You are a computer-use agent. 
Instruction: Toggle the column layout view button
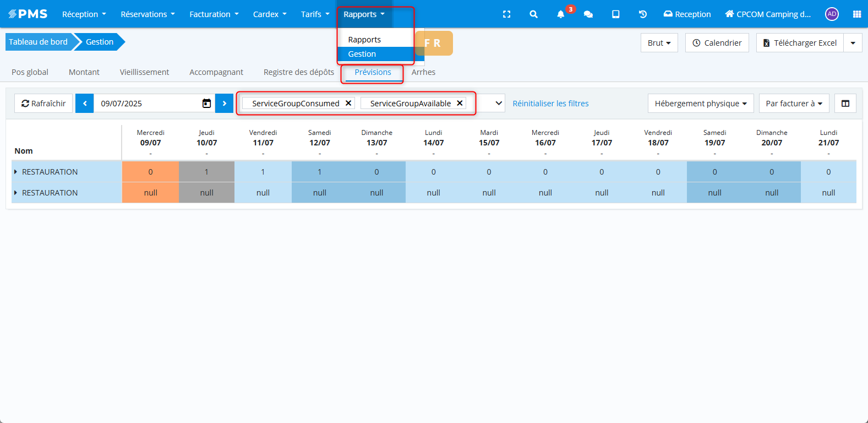[x=845, y=104]
